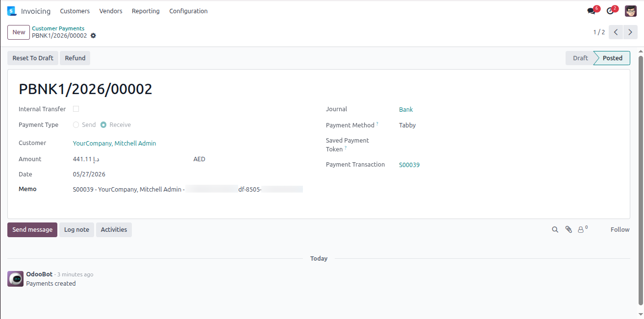Click the Memo field value
The image size is (644, 319).
coord(188,189)
